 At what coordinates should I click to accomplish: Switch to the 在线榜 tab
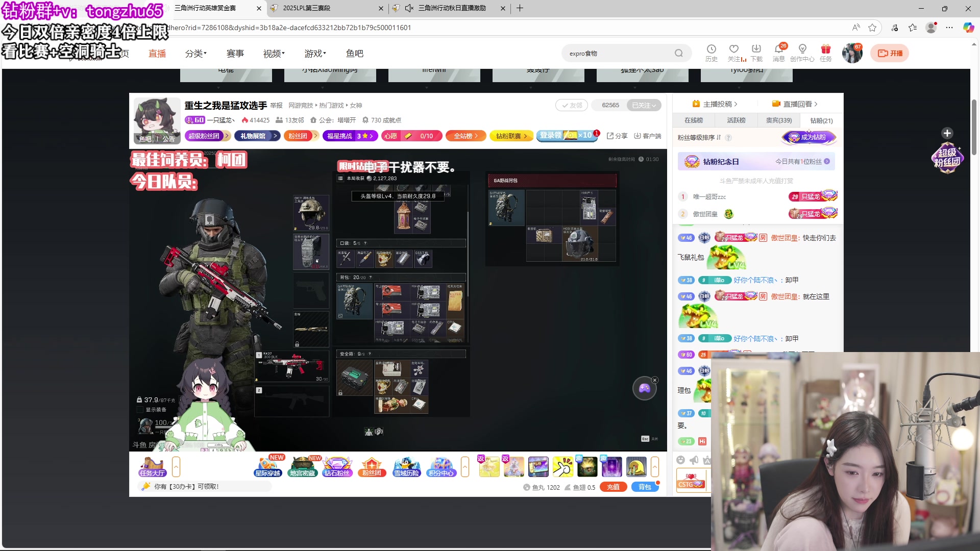[x=694, y=120]
